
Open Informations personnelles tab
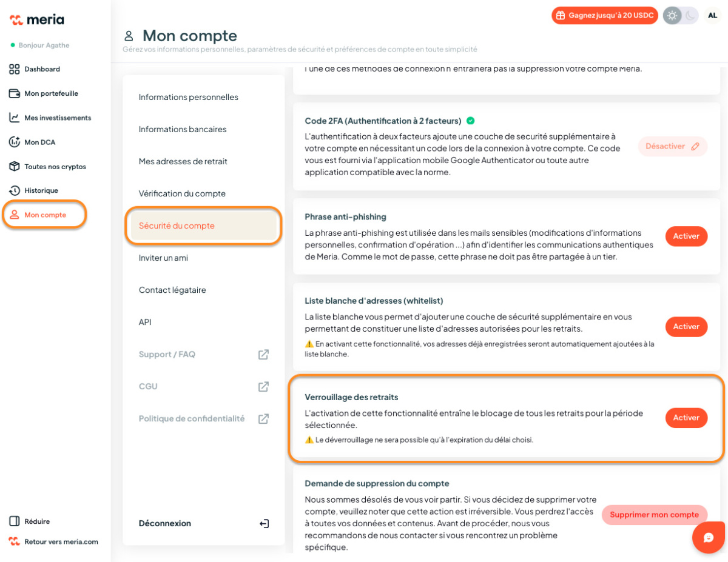[x=189, y=97]
